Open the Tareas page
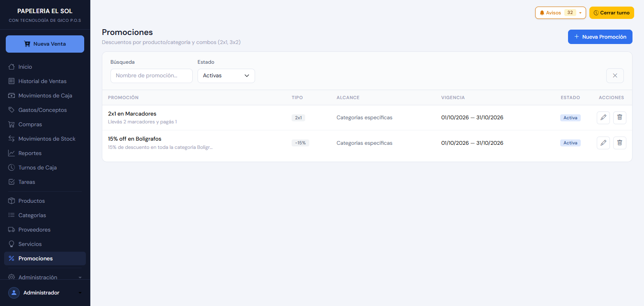 coord(45,182)
